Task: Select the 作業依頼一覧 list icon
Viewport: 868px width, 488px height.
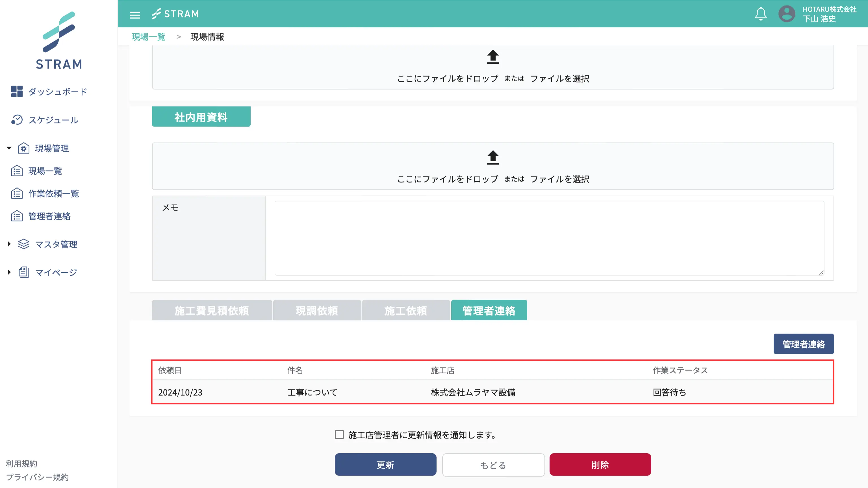Action: (17, 193)
